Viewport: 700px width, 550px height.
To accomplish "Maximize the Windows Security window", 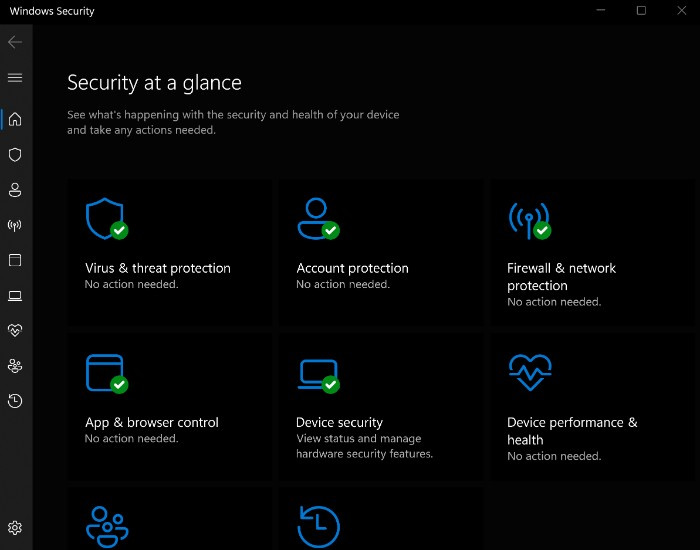I will pos(641,10).
